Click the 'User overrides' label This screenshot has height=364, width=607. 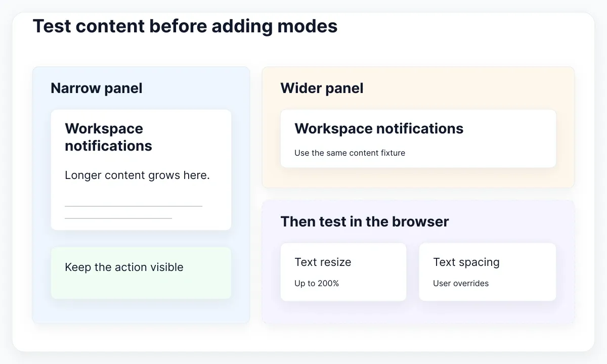461,283
